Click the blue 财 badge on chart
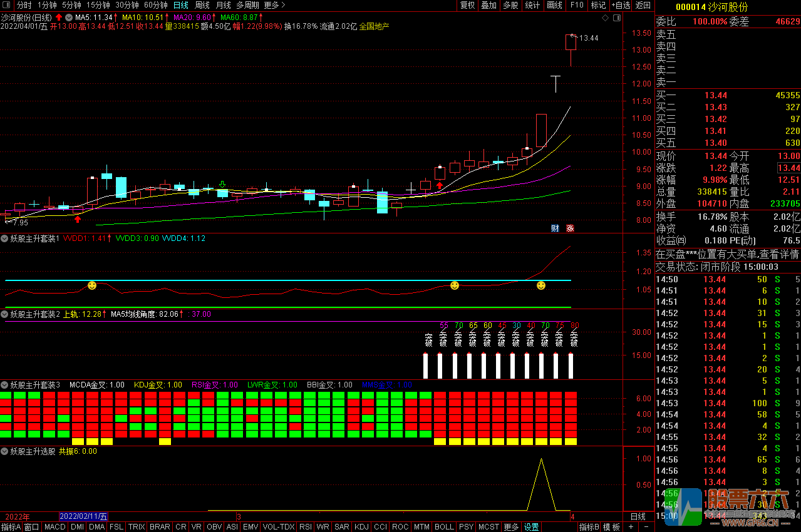The height and width of the screenshot is (532, 801). click(x=555, y=228)
